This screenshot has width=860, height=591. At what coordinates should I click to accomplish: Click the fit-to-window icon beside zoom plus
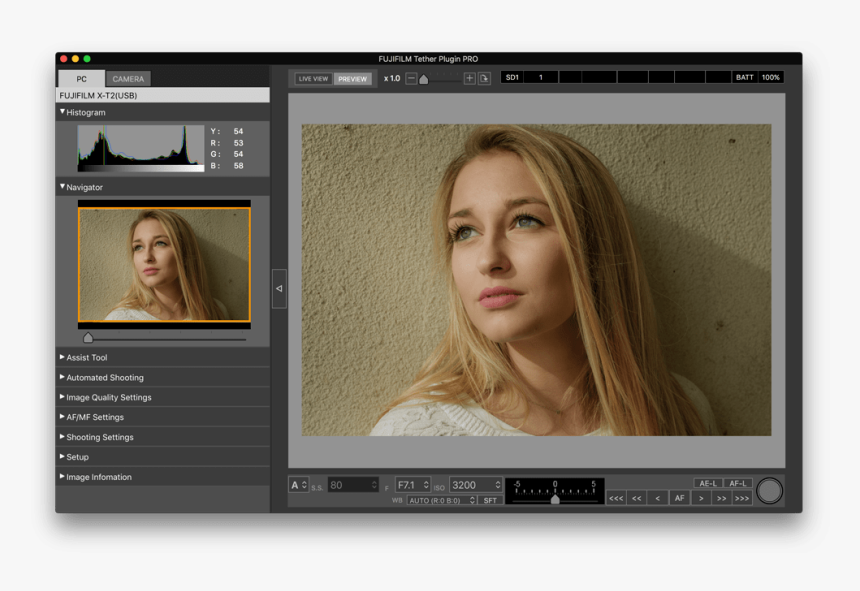484,78
